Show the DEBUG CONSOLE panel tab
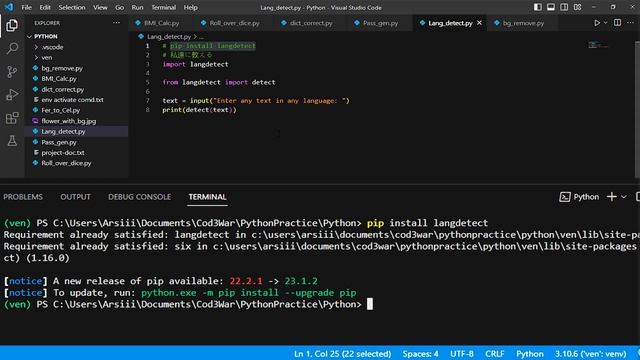Image resolution: width=640 pixels, height=360 pixels. (140, 197)
